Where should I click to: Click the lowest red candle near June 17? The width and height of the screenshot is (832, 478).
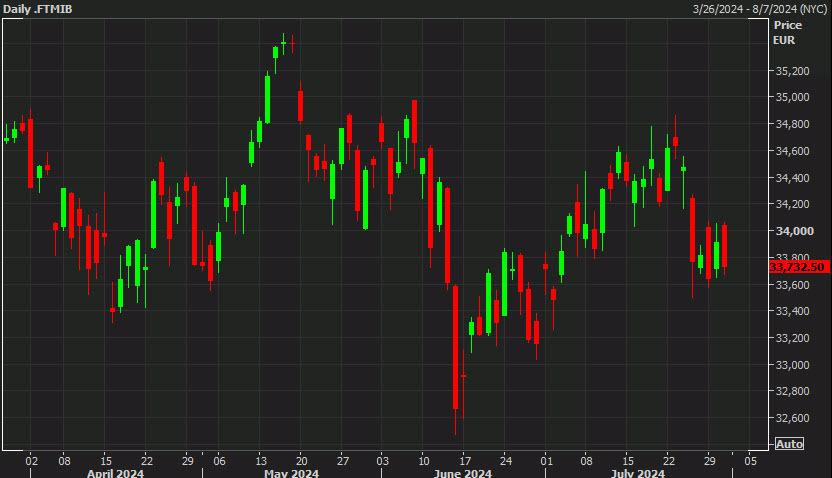456,347
